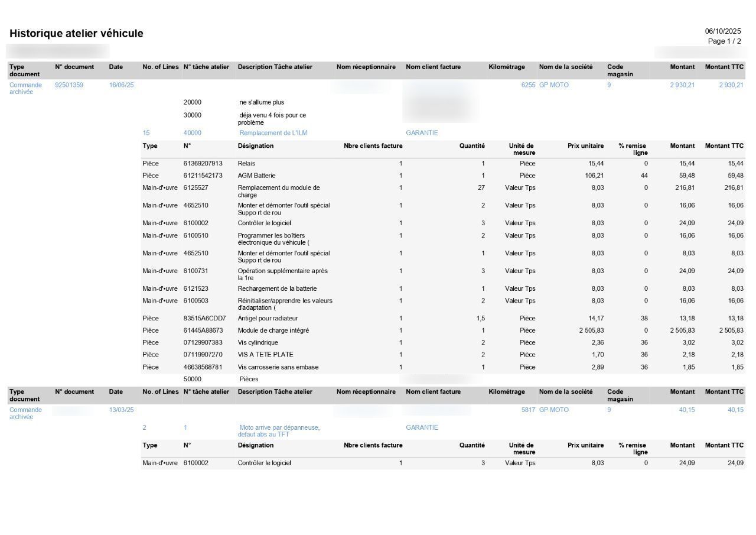Click the 15 lines count link

146,133
